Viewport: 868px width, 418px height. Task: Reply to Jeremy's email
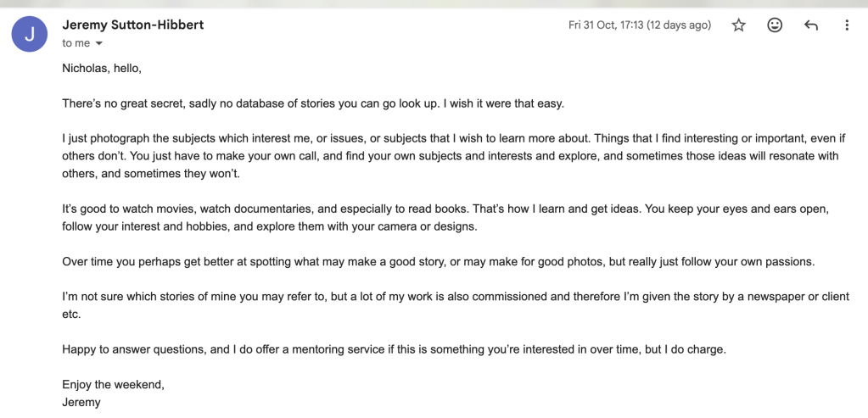point(811,25)
